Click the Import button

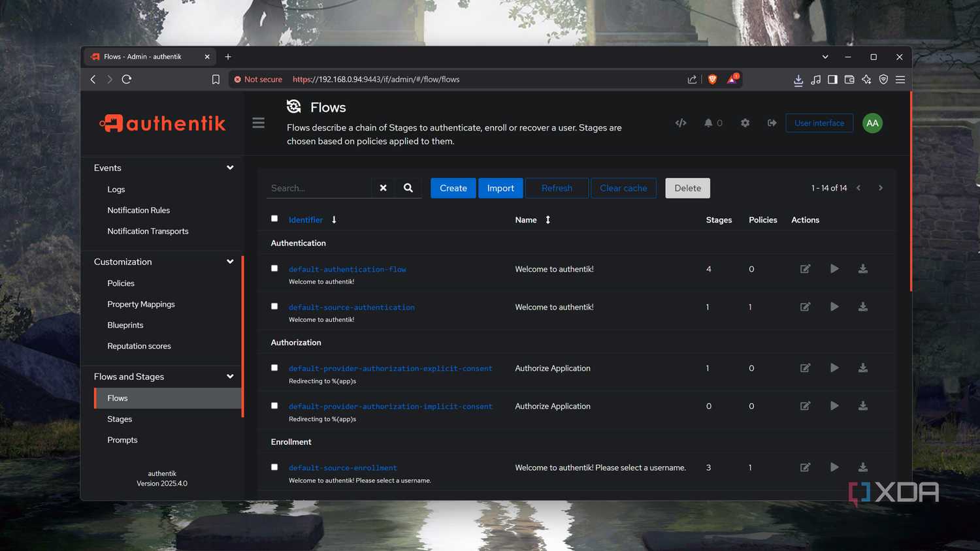pos(500,188)
